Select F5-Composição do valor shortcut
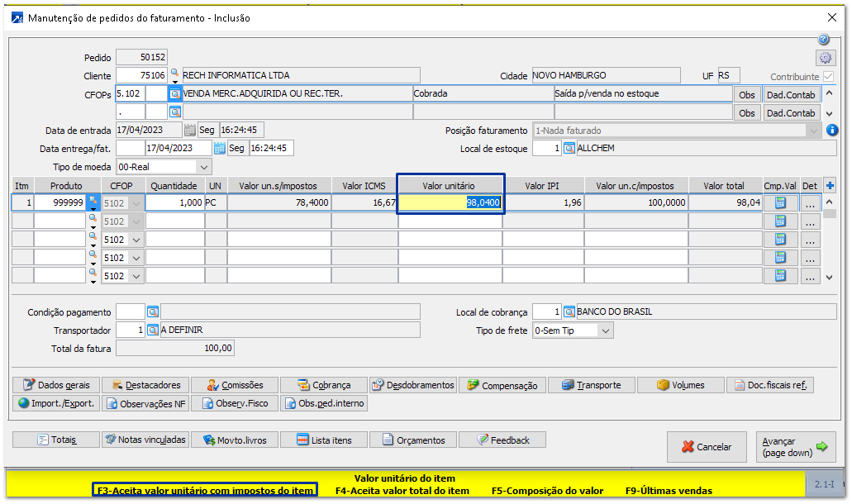The image size is (852, 504). tap(547, 491)
